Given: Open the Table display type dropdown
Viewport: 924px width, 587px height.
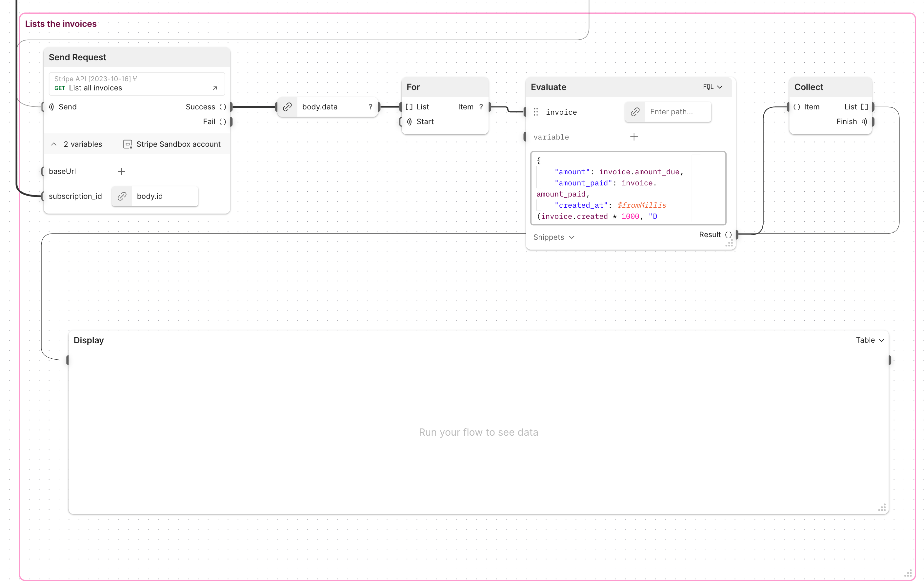Looking at the screenshot, I should (x=870, y=340).
